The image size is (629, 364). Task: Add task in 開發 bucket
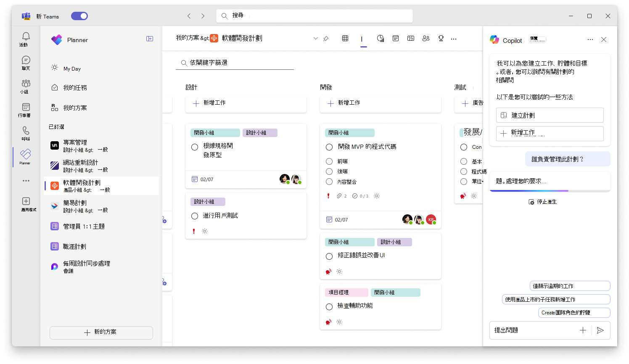[381, 103]
